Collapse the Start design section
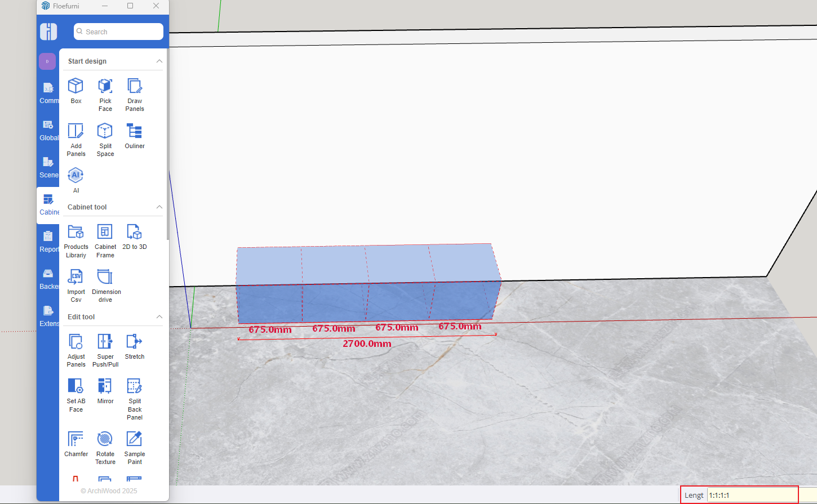 pos(159,61)
